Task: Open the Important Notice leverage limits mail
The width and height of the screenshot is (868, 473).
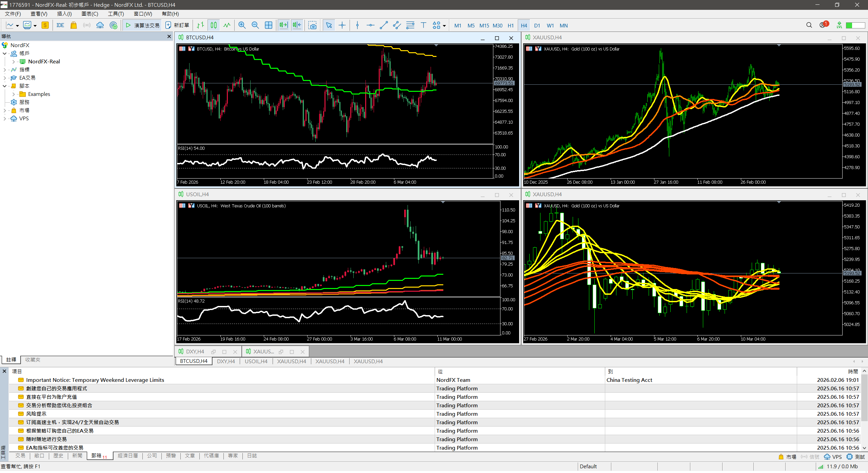Action: click(x=95, y=380)
